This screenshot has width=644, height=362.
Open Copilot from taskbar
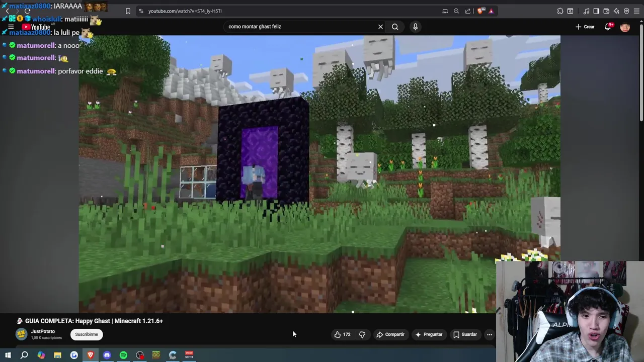pos(41,355)
